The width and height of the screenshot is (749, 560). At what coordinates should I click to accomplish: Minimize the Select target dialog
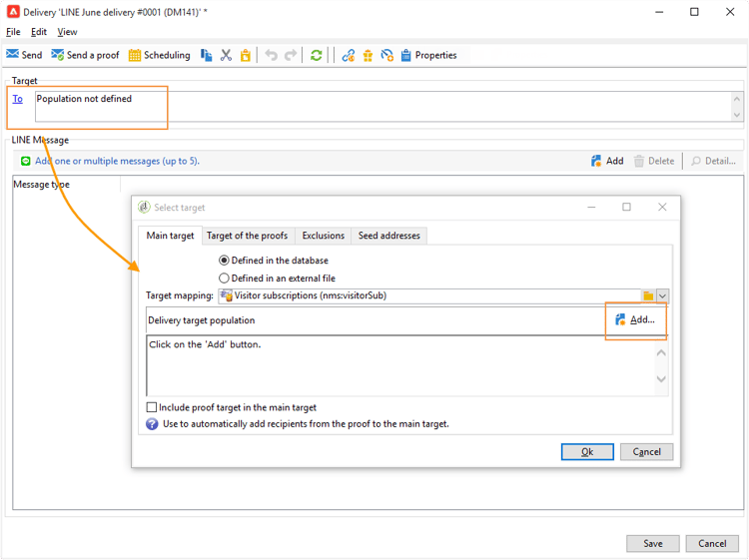coord(591,207)
